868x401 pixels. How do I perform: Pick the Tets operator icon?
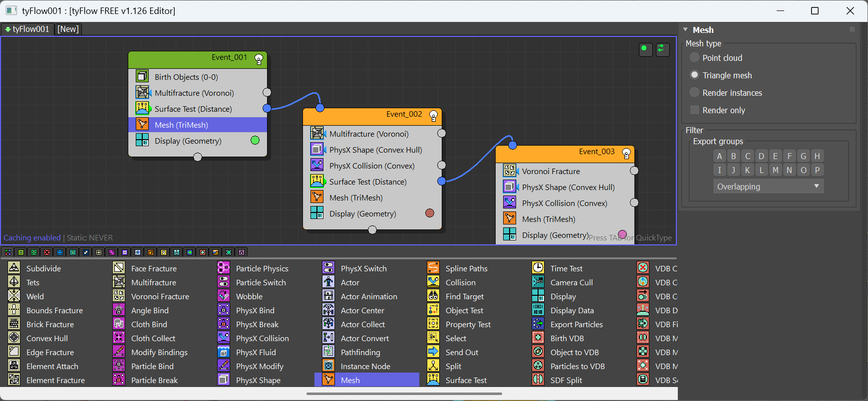(x=14, y=282)
